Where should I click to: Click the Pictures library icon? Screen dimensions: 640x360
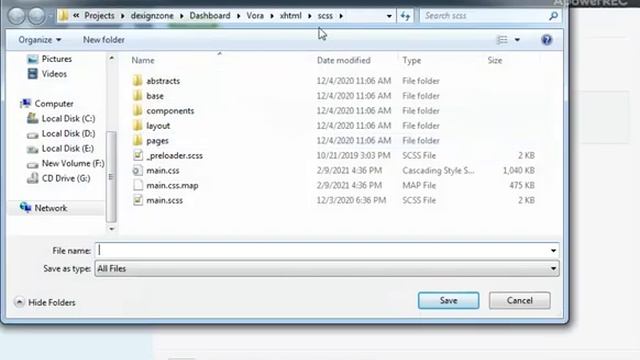point(32,59)
